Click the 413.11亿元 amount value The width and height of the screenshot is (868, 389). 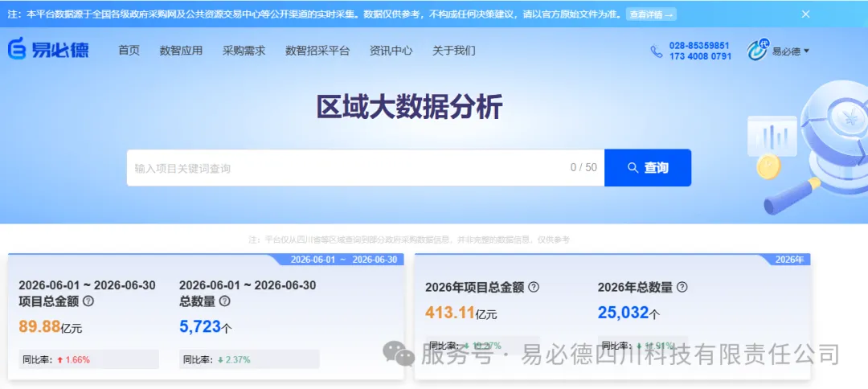[461, 313]
